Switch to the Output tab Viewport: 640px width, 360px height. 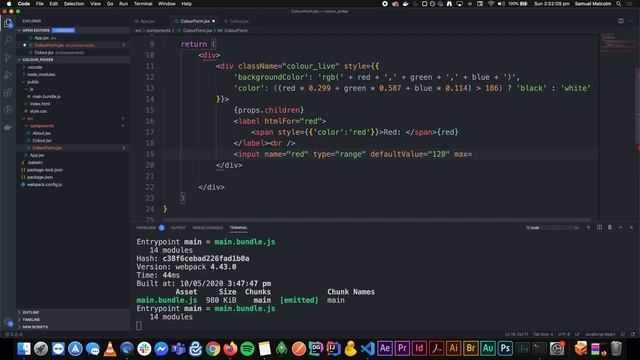(178, 228)
